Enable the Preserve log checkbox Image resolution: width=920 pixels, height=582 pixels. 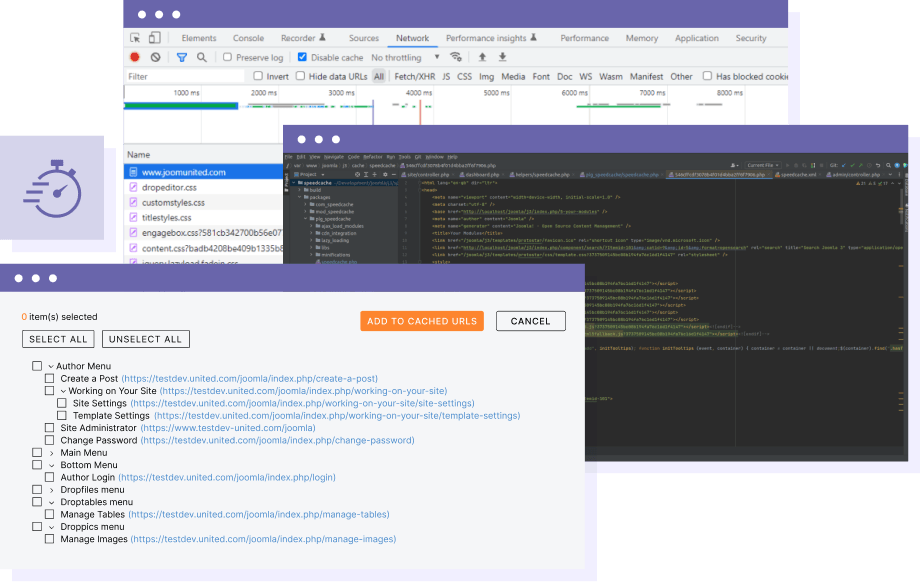click(x=228, y=57)
